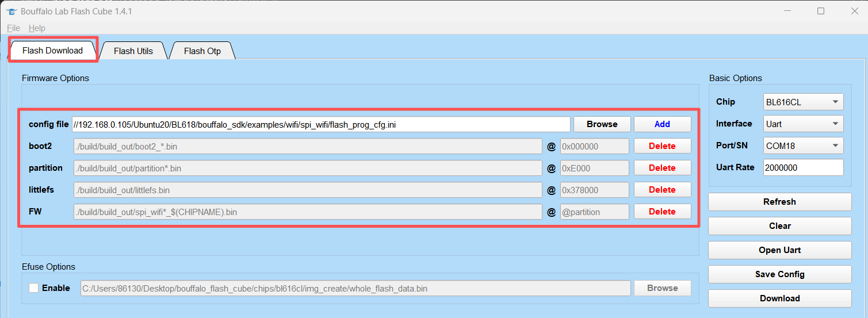This screenshot has height=318, width=868.
Task: Open the Port/SN dropdown showing COM18
Action: (804, 145)
